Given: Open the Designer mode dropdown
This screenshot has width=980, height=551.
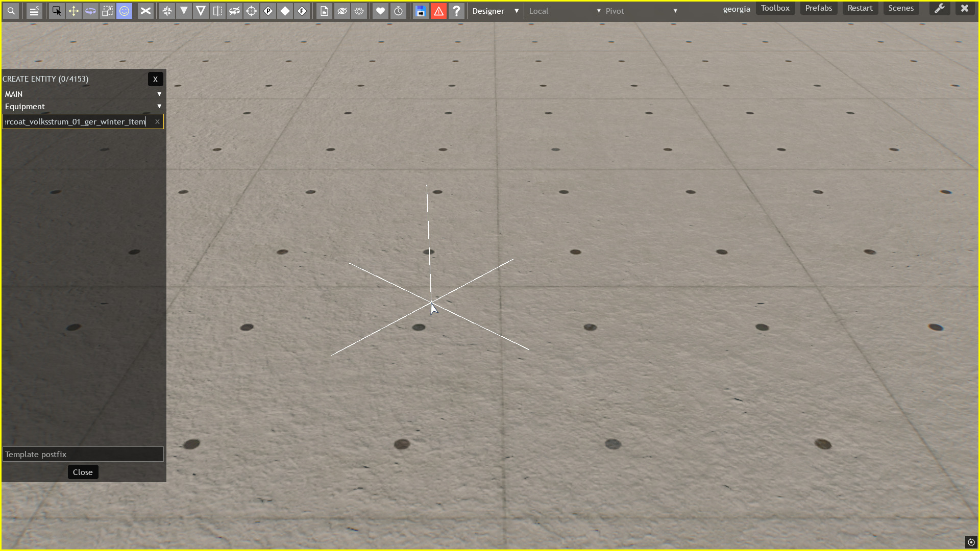Looking at the screenshot, I should point(495,11).
